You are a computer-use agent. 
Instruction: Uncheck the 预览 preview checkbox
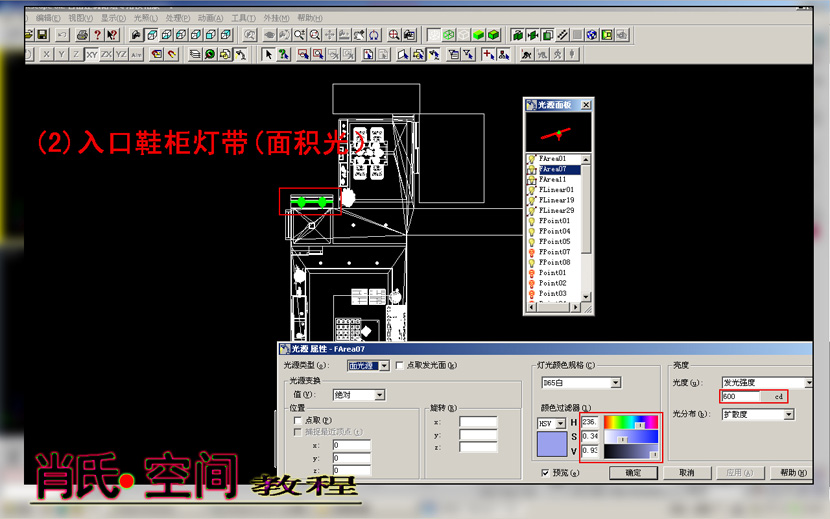(x=545, y=472)
